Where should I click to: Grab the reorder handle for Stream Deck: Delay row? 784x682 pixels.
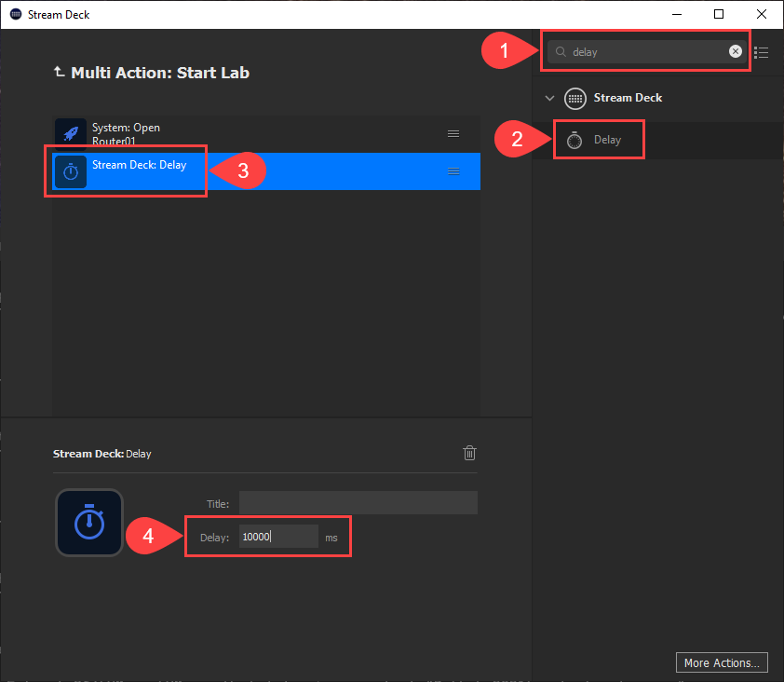453,171
